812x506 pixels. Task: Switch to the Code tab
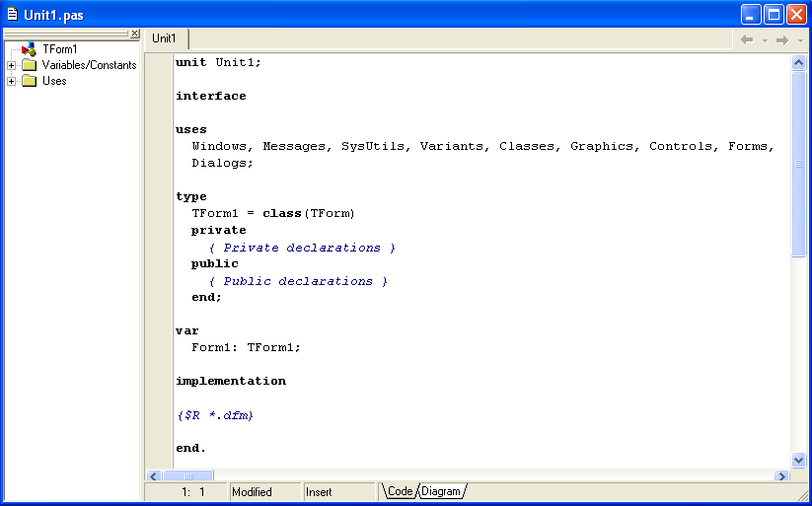point(400,491)
